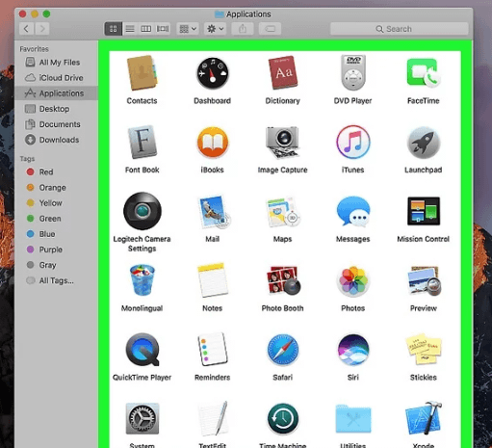
Task: Open the Messages app icon
Action: pos(353,212)
